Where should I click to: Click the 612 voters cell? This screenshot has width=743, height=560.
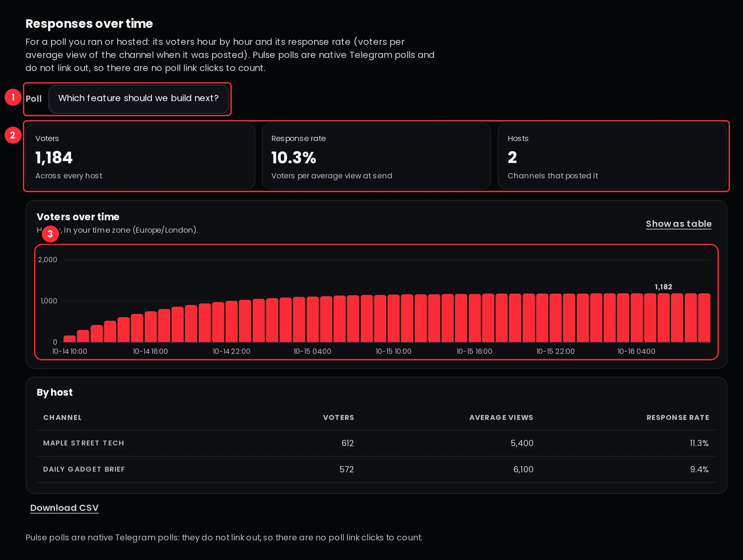(348, 443)
